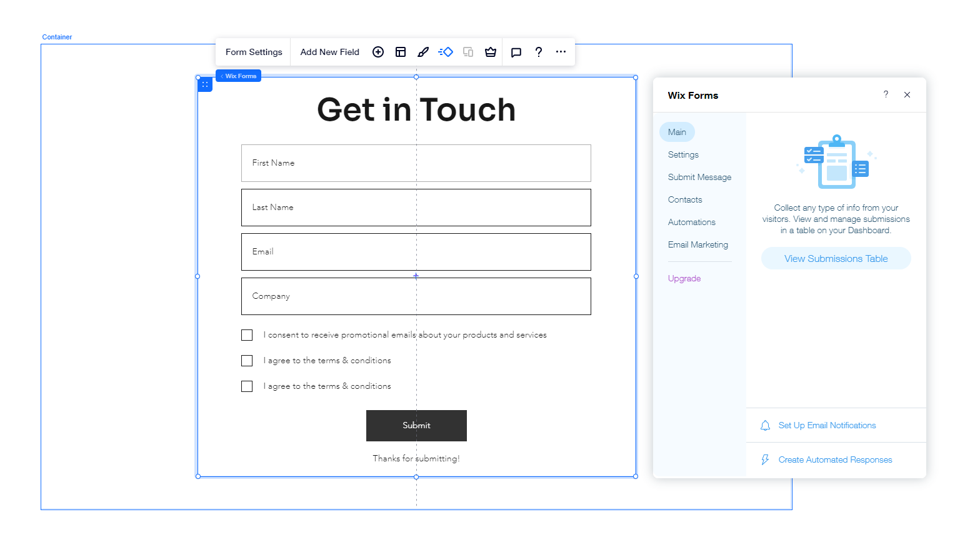Click the animation diamond icon
980x542 pixels.
(x=446, y=52)
